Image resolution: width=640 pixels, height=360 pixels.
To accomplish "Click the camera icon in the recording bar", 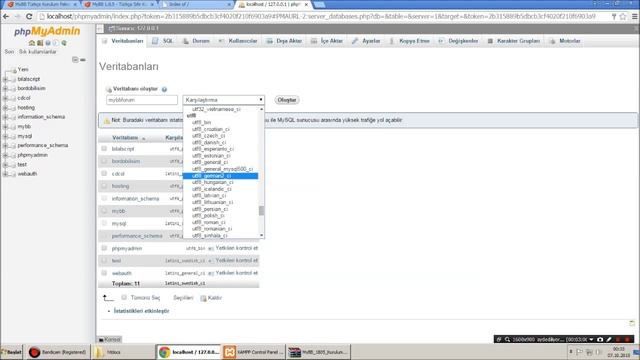I will pos(600,339).
